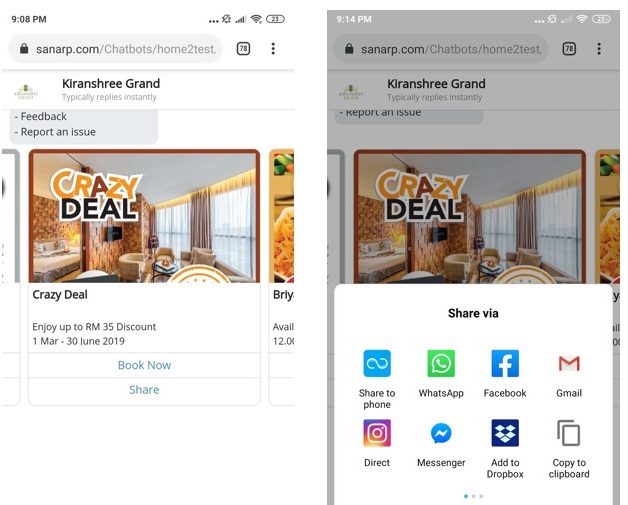This screenshot has width=628, height=505.
Task: Open Instagram Direct share option
Action: [377, 433]
